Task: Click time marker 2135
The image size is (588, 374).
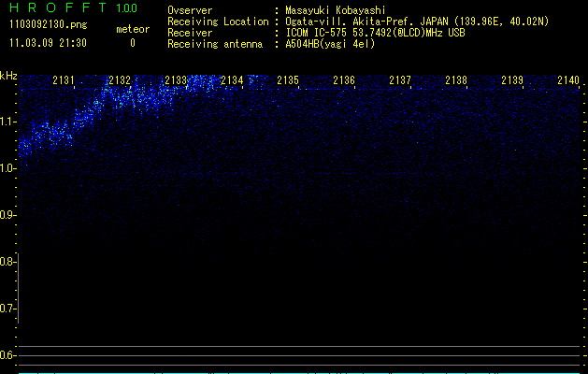Action: (288, 80)
